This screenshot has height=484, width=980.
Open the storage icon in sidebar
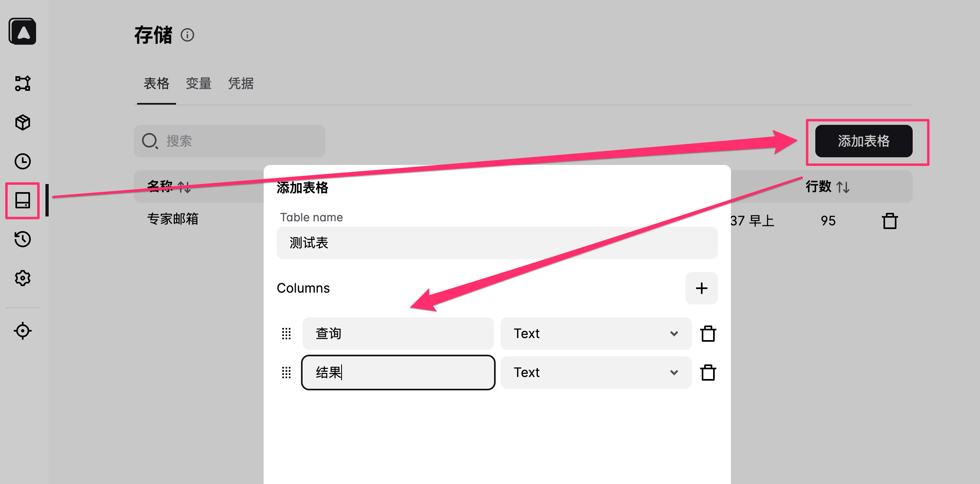click(x=23, y=200)
